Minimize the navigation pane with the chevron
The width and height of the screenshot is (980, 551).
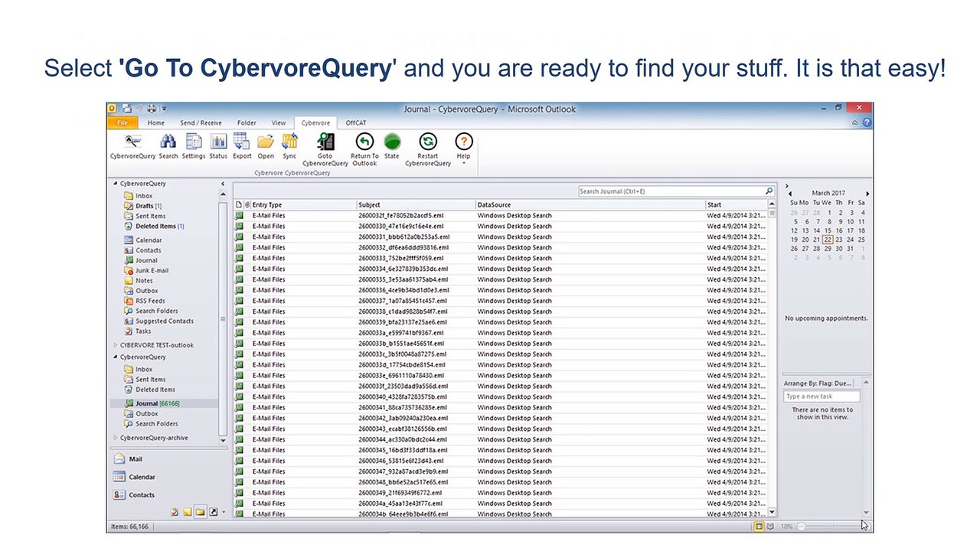tap(223, 184)
